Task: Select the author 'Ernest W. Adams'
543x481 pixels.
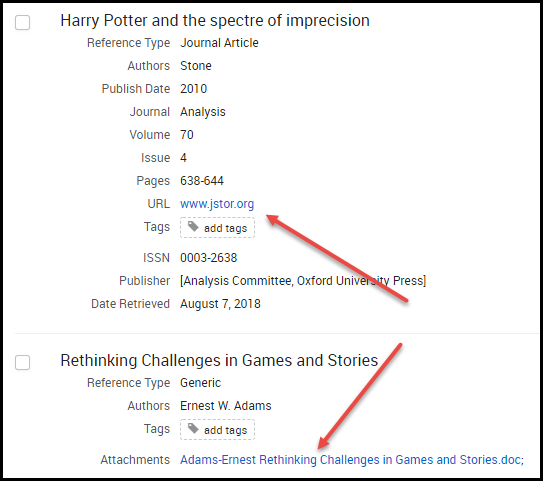Action: (226, 406)
